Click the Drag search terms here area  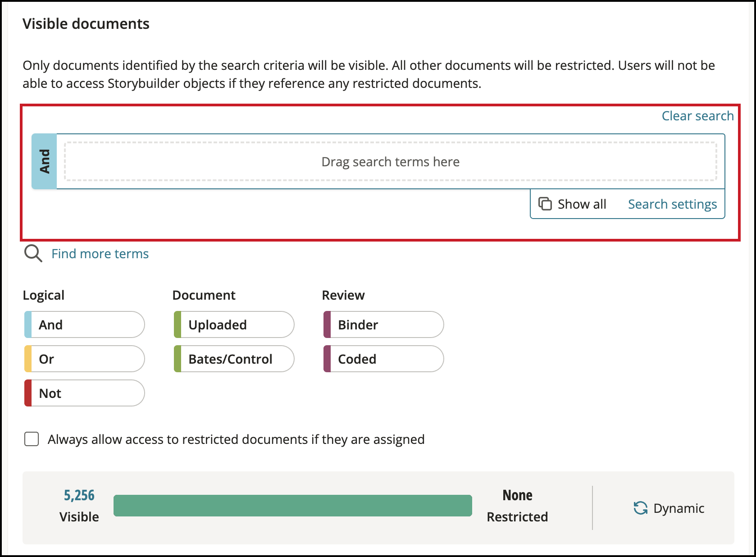[391, 161]
